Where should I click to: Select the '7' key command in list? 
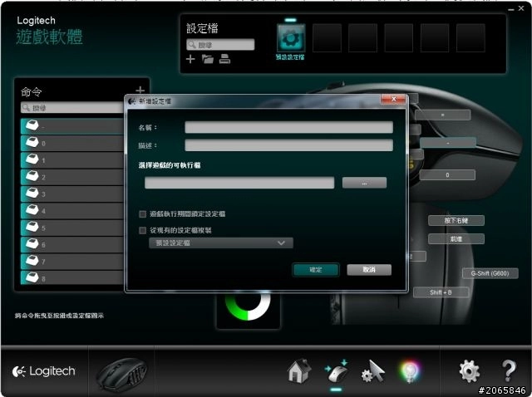[x=72, y=262]
